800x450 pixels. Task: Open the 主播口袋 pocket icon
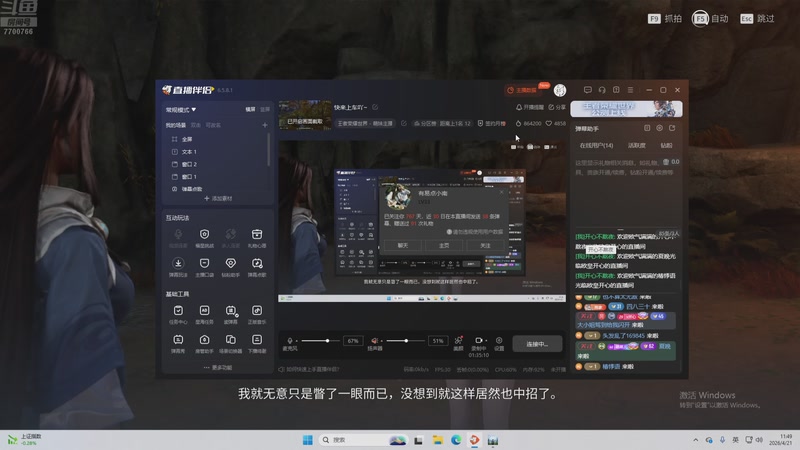(204, 263)
